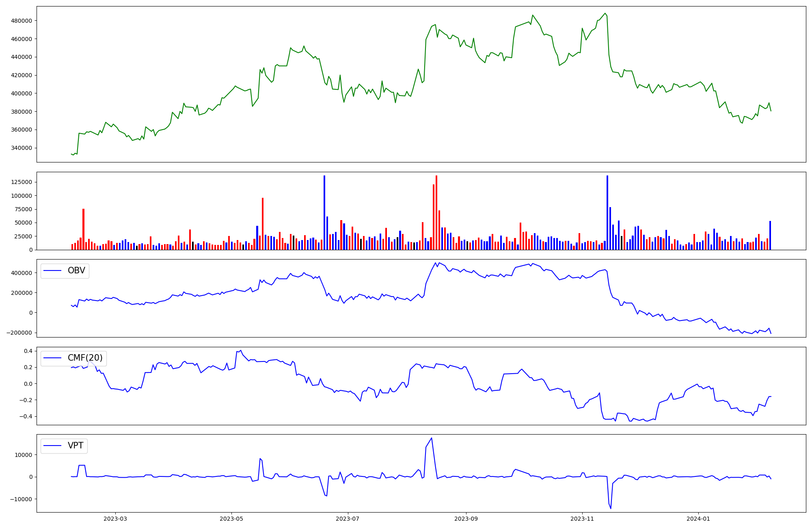
Task: Click the 125000 volume axis label
Action: pos(22,182)
